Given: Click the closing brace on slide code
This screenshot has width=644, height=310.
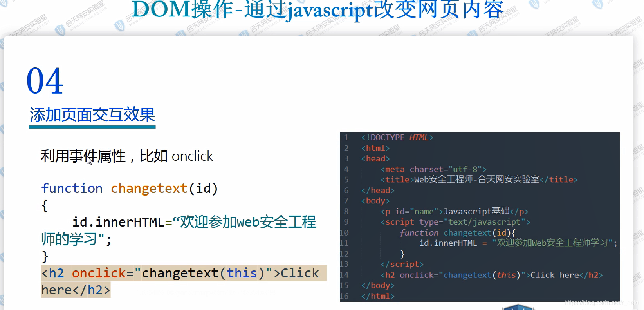Looking at the screenshot, I should point(45,257).
